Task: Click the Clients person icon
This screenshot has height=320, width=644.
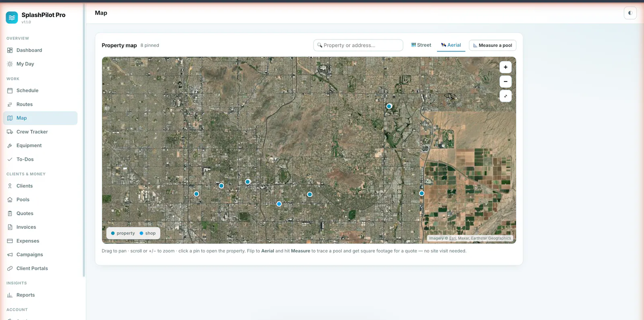Action: (x=10, y=186)
